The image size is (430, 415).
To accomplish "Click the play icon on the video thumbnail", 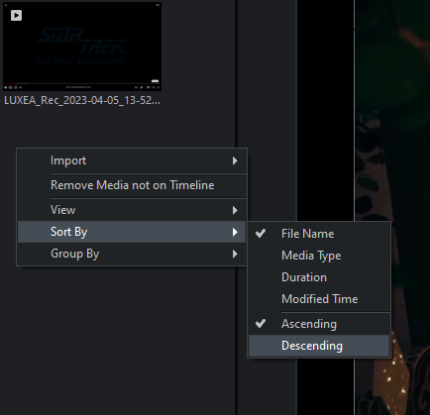I will [16, 15].
